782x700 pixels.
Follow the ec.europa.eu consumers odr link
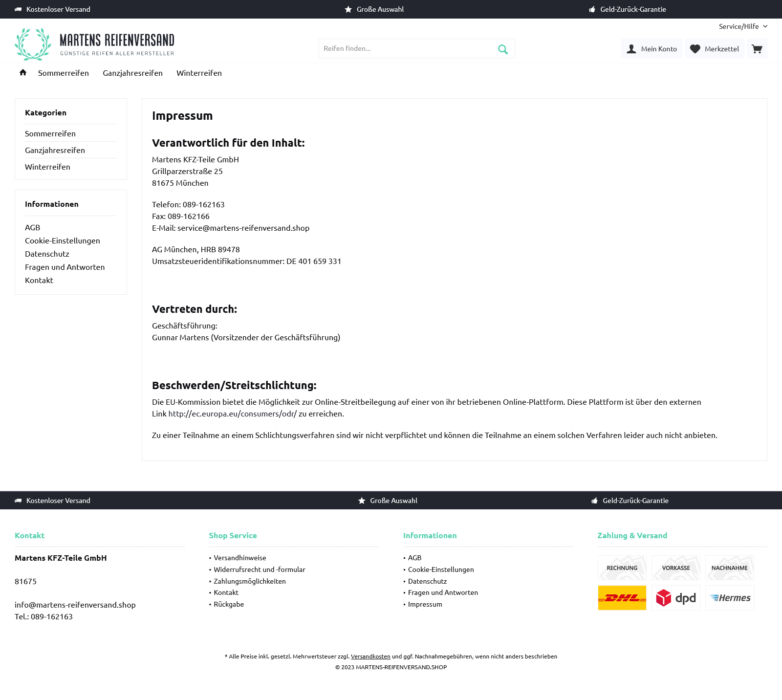tap(233, 414)
